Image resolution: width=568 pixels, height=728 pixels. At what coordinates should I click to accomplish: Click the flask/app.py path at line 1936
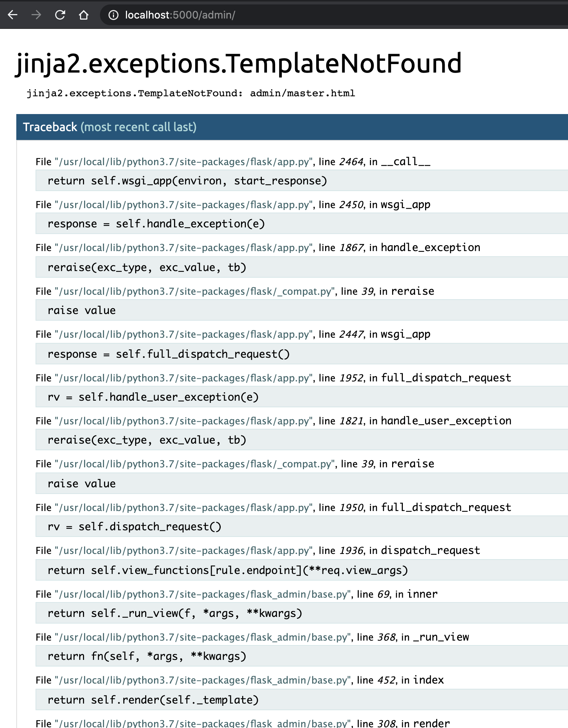click(183, 550)
